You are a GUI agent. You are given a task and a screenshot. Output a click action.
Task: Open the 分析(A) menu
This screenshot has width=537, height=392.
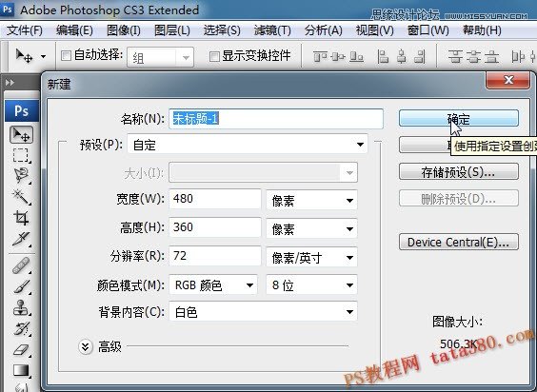[324, 30]
